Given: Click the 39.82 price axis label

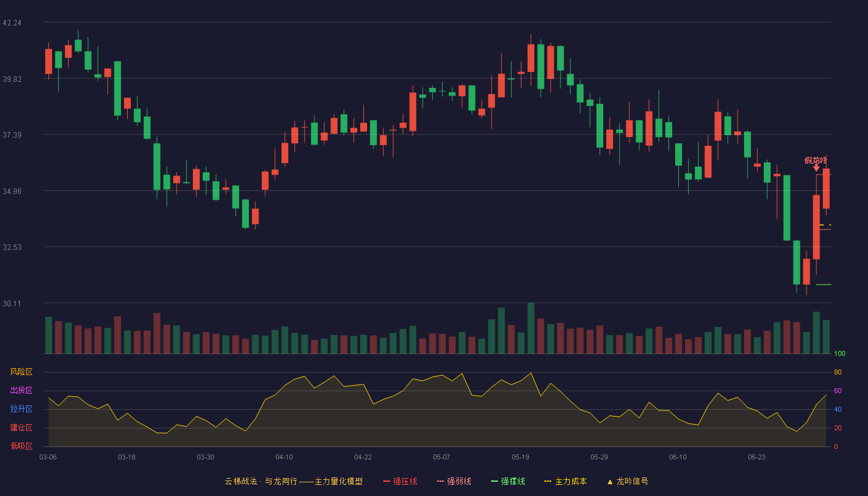Looking at the screenshot, I should pos(12,79).
